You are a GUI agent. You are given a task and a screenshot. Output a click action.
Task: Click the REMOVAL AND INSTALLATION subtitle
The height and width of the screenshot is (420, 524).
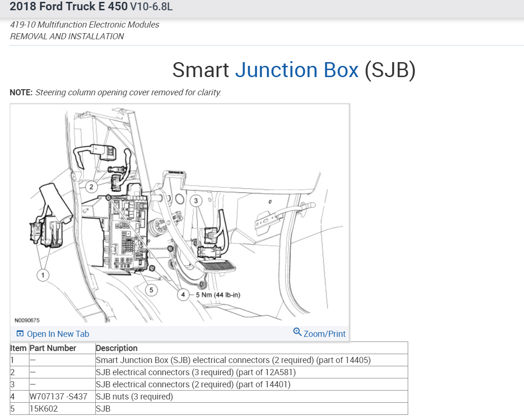point(67,36)
